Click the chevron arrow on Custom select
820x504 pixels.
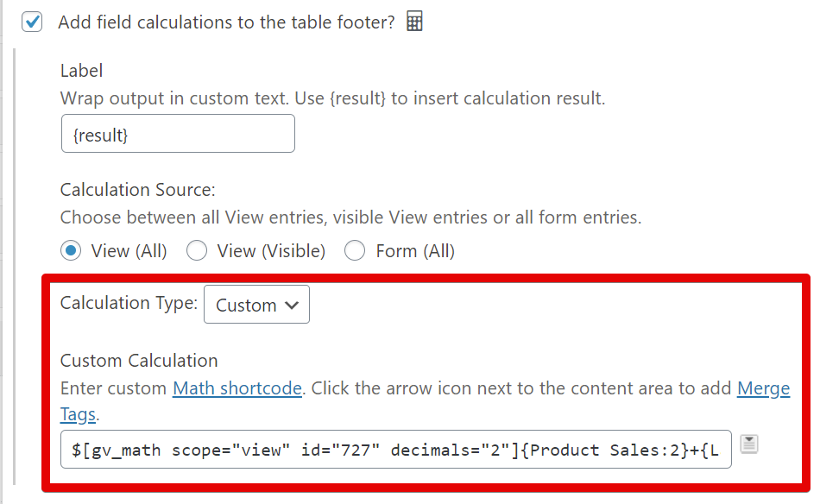[x=292, y=305]
